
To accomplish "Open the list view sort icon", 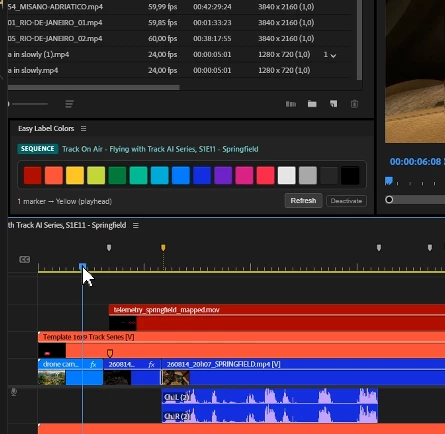I will pyautogui.click(x=69, y=104).
